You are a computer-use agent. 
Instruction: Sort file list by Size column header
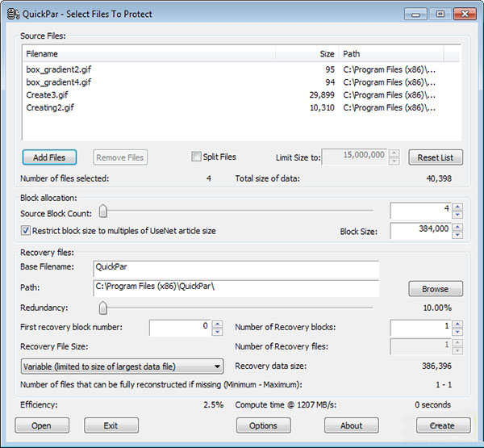(307, 54)
